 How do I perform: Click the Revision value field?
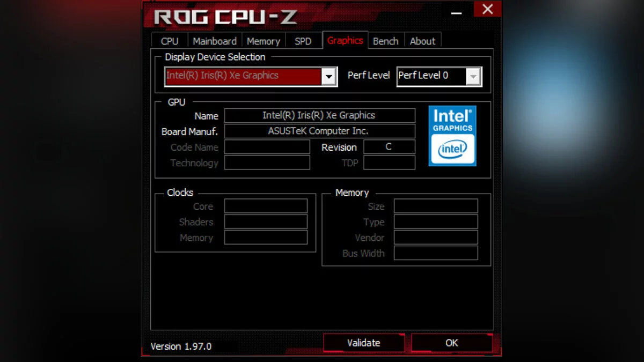[389, 147]
